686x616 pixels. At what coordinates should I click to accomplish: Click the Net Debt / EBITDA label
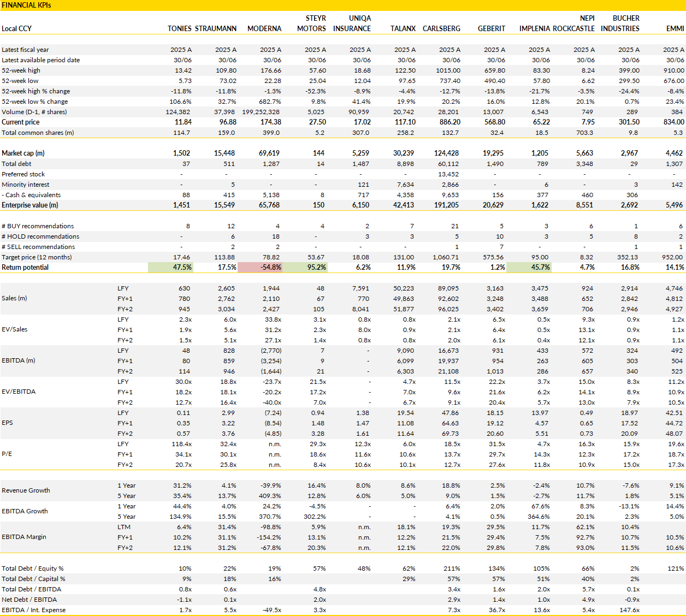tap(29, 600)
